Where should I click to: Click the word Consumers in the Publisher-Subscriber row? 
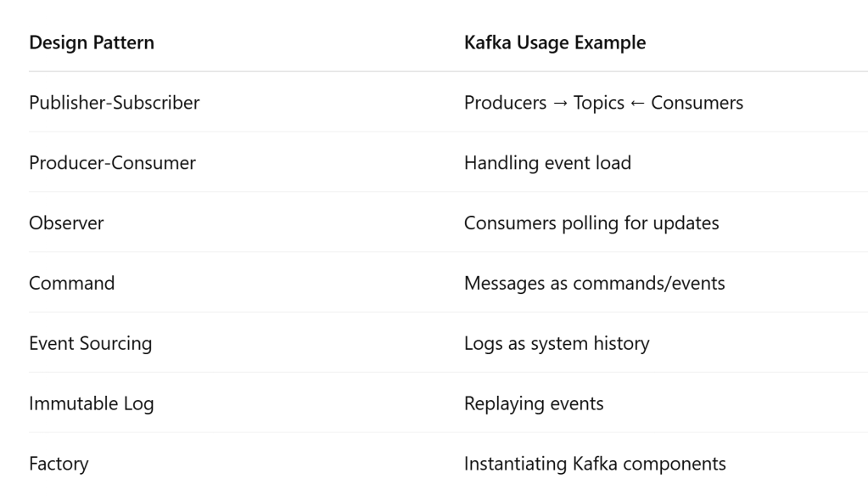click(697, 103)
